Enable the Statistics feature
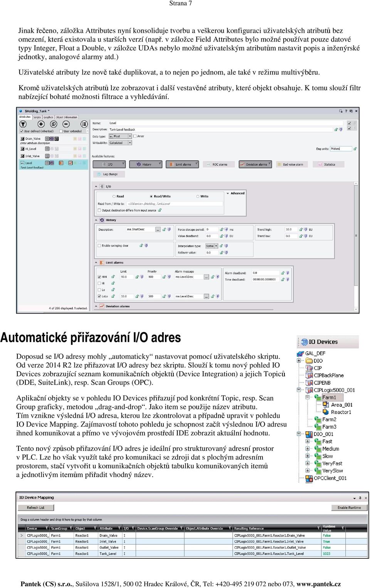 point(328,164)
